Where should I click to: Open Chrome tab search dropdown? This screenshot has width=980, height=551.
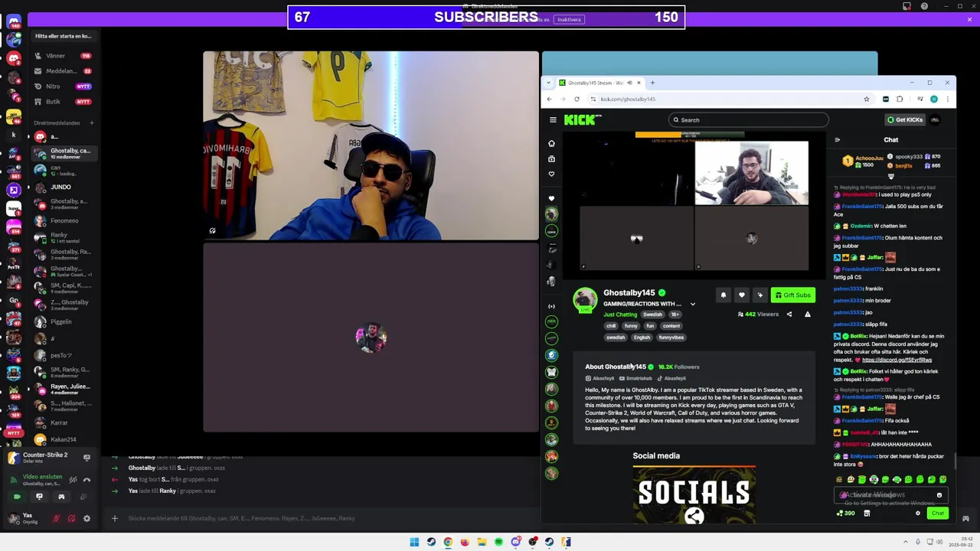[x=548, y=83]
